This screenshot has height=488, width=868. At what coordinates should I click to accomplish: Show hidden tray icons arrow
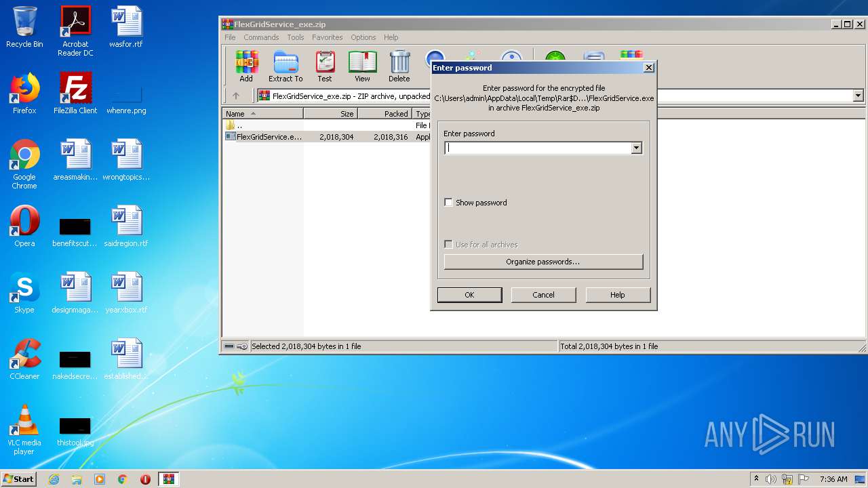click(756, 479)
